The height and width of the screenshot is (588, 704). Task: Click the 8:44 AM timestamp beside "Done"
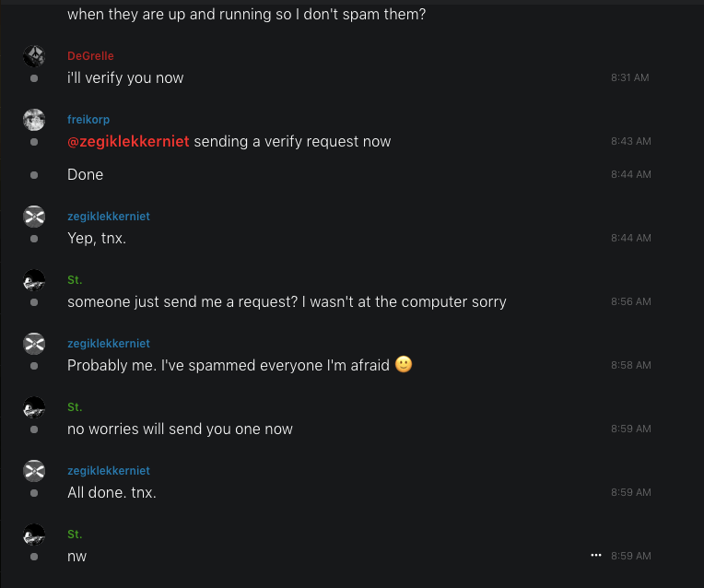coord(630,174)
